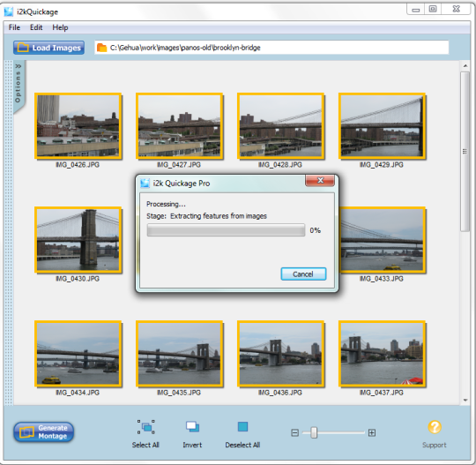Image resolution: width=476 pixels, height=465 pixels.
Task: Select thumbnail IMG_0427.JPG
Action: pos(180,126)
